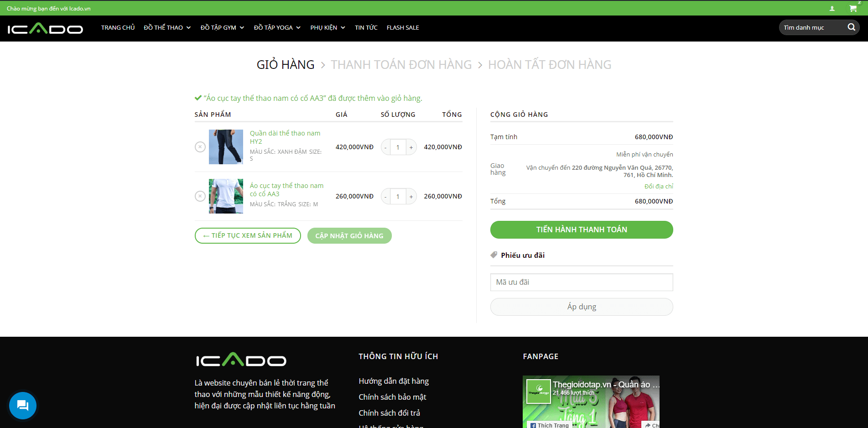868x428 pixels.
Task: Remove Áo cục tay AA3 from cart
Action: (200, 196)
